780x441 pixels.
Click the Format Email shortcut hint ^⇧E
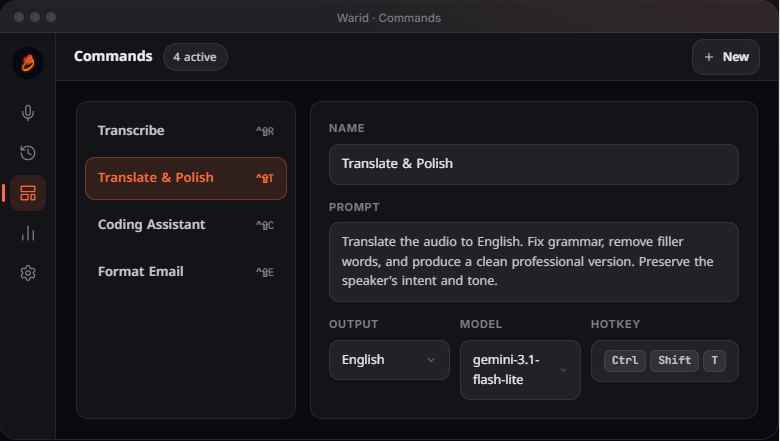coord(265,272)
